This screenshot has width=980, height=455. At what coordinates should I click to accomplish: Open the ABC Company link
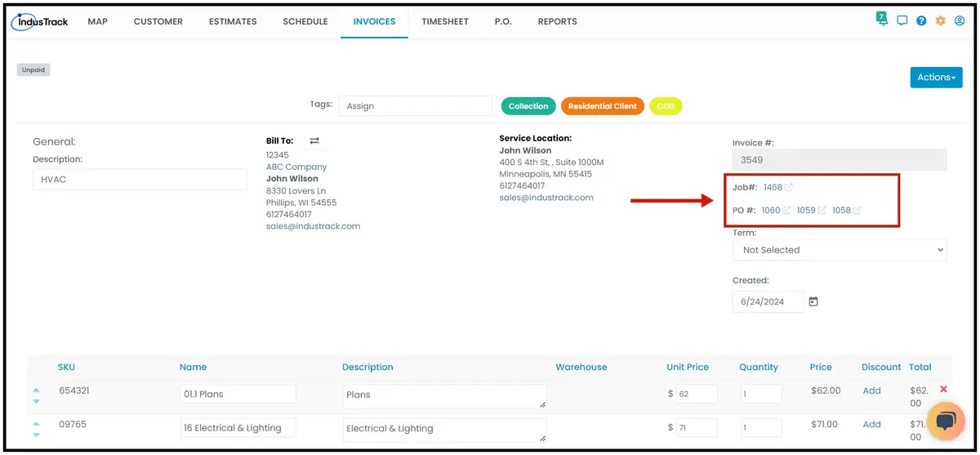296,167
